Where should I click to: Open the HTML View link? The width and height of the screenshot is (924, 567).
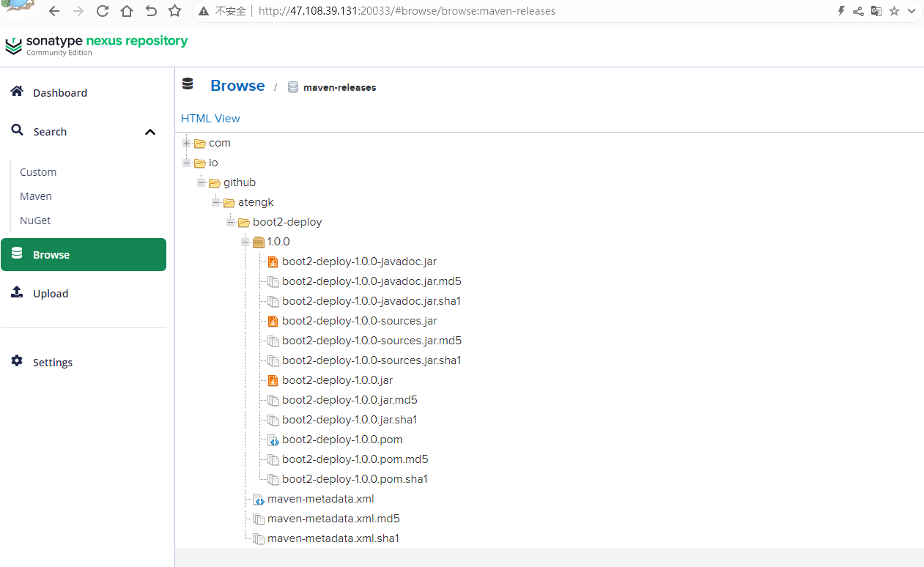(x=210, y=119)
